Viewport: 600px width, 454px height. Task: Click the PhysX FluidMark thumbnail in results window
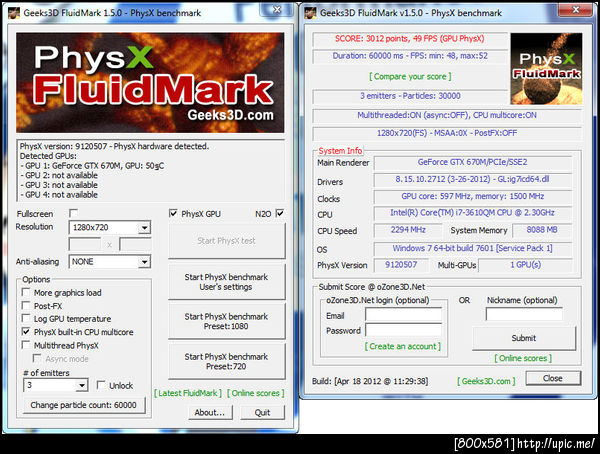[546, 69]
